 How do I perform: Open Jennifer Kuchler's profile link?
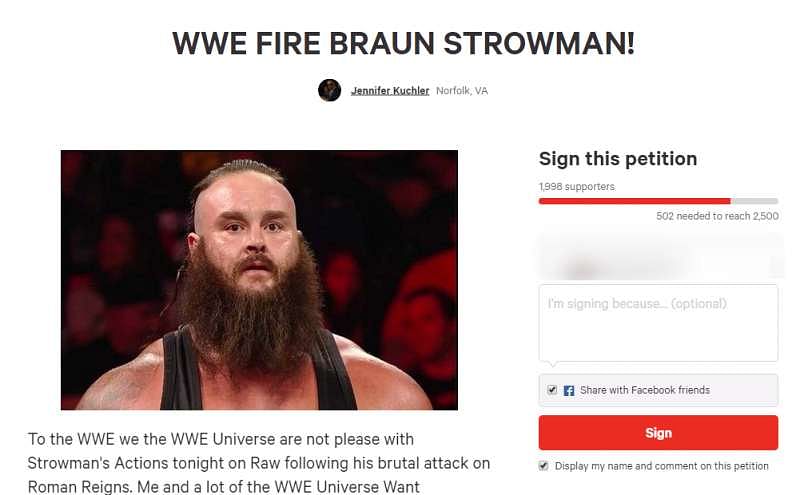[390, 91]
